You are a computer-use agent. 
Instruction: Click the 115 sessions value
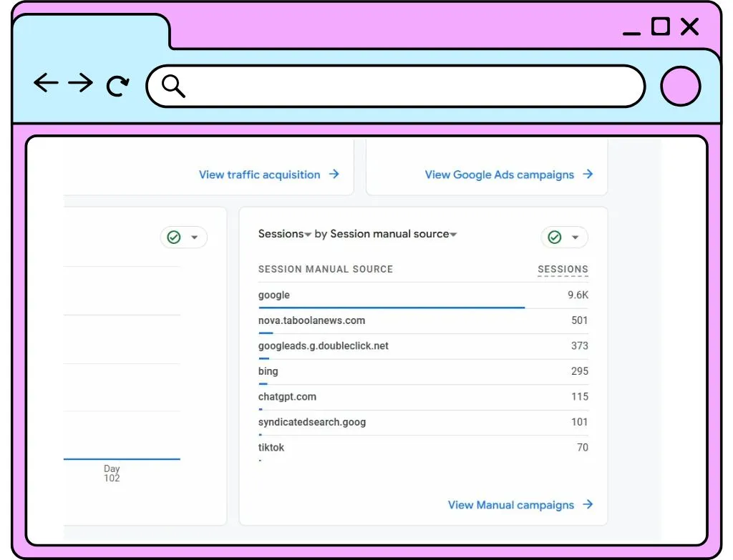tap(580, 396)
